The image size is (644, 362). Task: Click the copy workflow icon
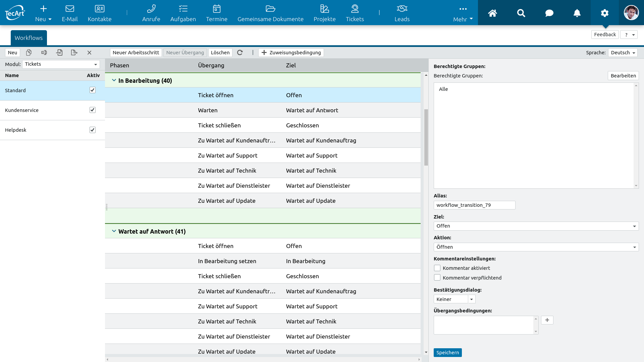coord(29,53)
